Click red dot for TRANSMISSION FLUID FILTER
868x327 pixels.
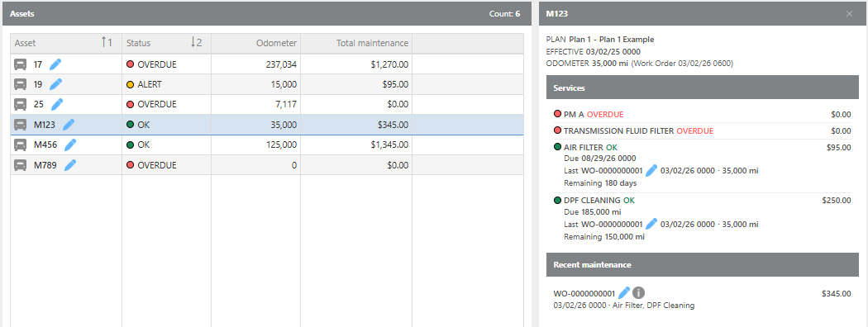557,130
